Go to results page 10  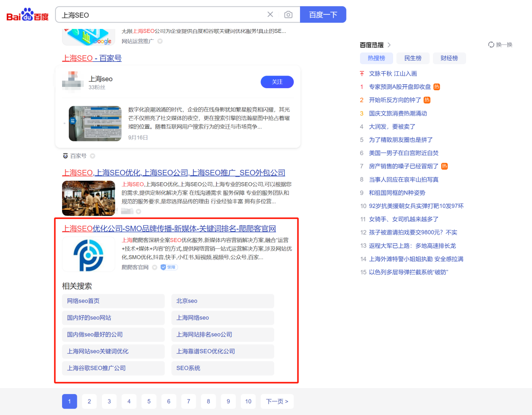[x=248, y=402]
